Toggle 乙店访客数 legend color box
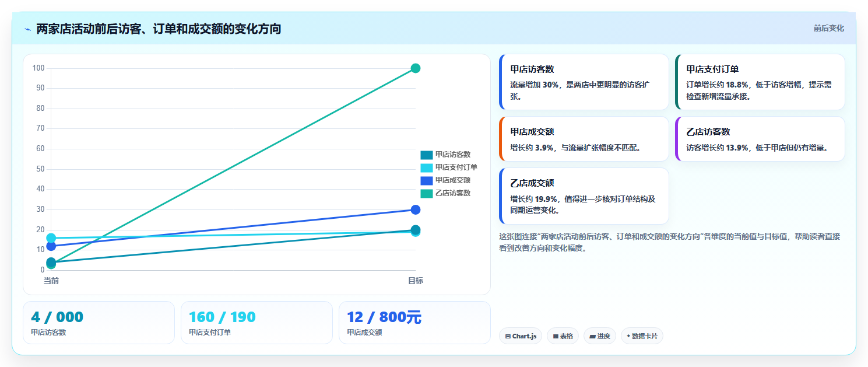The width and height of the screenshot is (868, 367). pyautogui.click(x=427, y=193)
